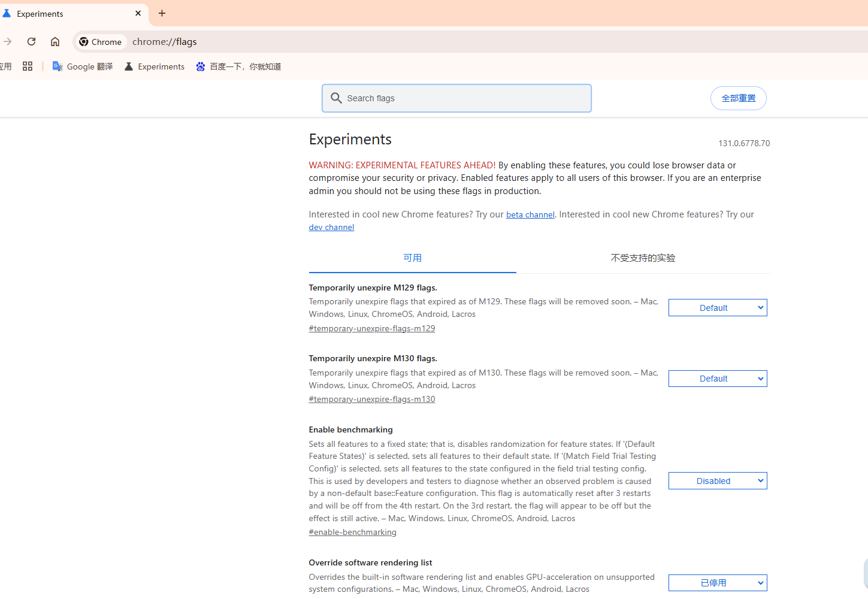This screenshot has width=868, height=599.
Task: Open the dev channel link
Action: (331, 227)
